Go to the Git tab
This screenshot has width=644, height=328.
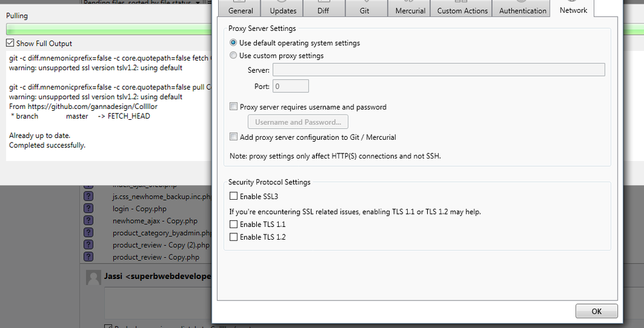[365, 9]
